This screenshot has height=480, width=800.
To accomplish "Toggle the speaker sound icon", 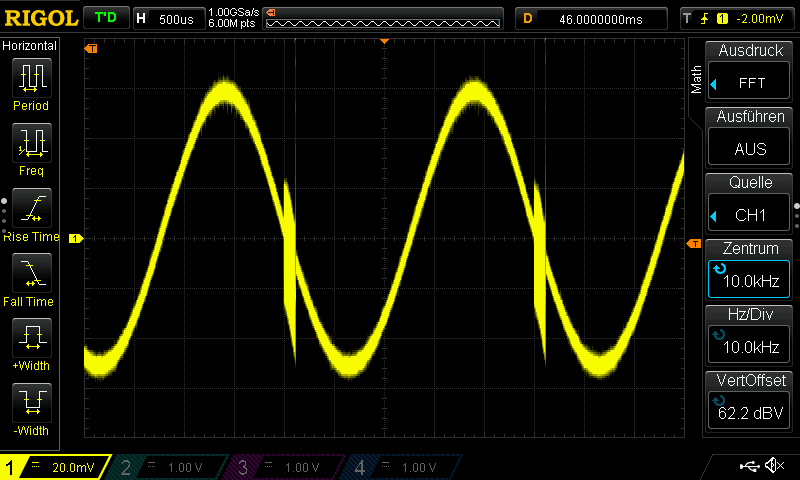I will [774, 466].
